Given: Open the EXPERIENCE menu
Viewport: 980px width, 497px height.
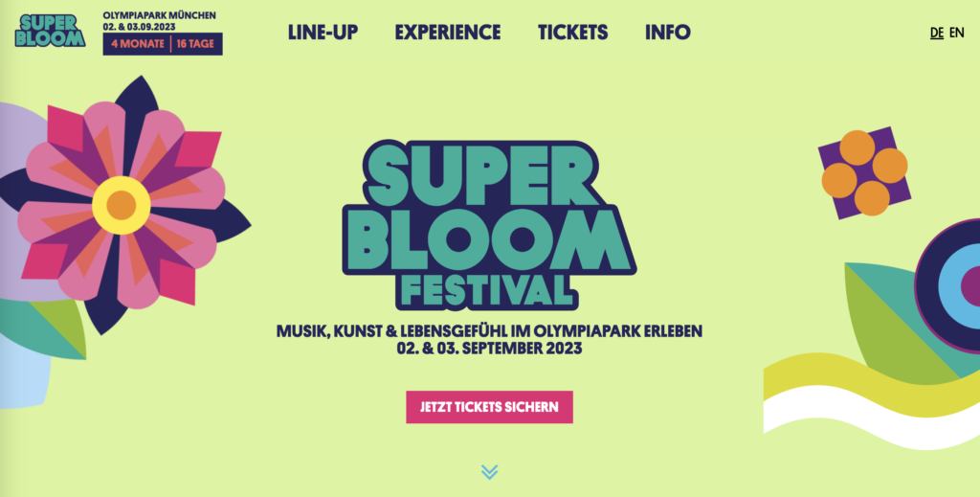Looking at the screenshot, I should (448, 32).
